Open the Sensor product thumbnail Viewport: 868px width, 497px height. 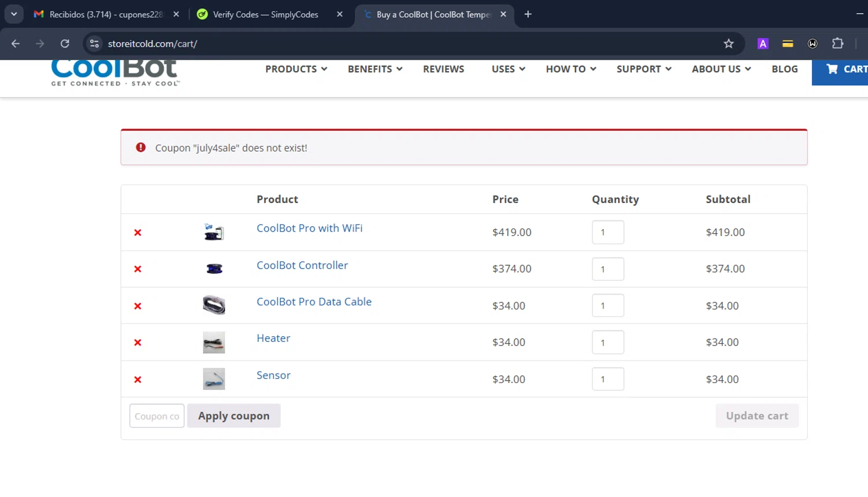214,379
